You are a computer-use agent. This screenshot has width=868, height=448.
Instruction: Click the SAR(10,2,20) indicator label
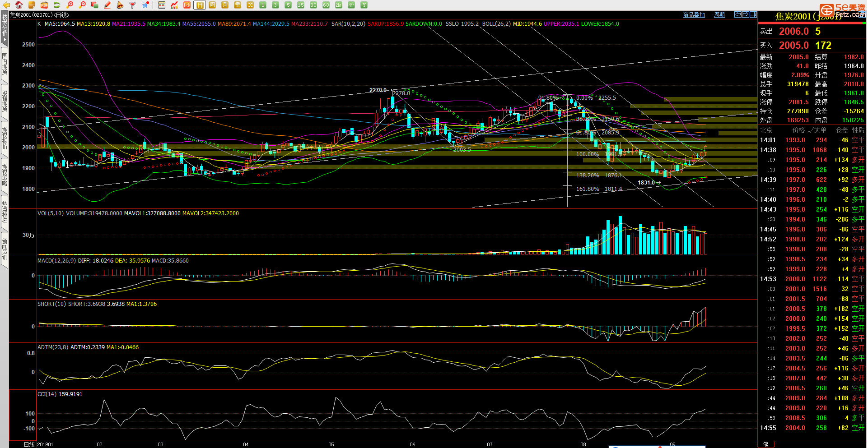tap(348, 24)
